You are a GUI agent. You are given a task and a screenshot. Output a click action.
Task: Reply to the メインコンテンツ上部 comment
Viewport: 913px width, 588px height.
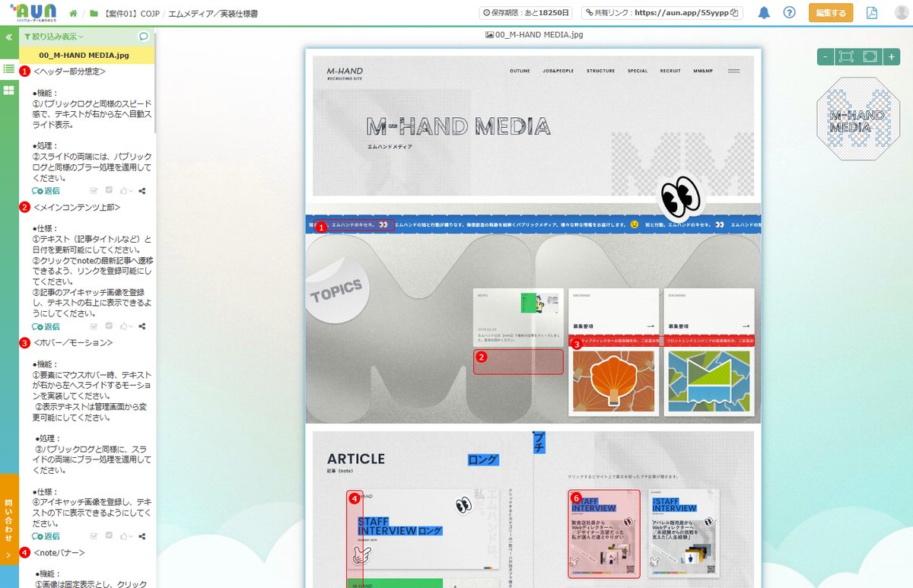pos(46,326)
